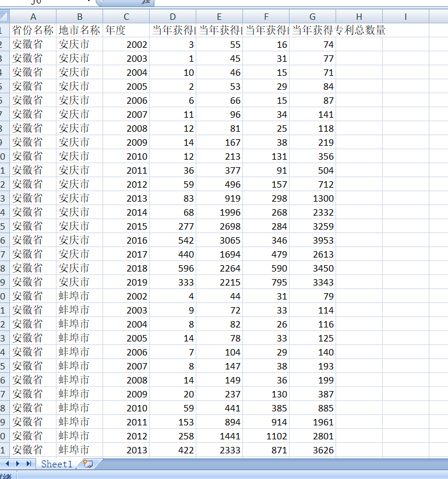
Task: Select column D header
Action: pos(173,16)
